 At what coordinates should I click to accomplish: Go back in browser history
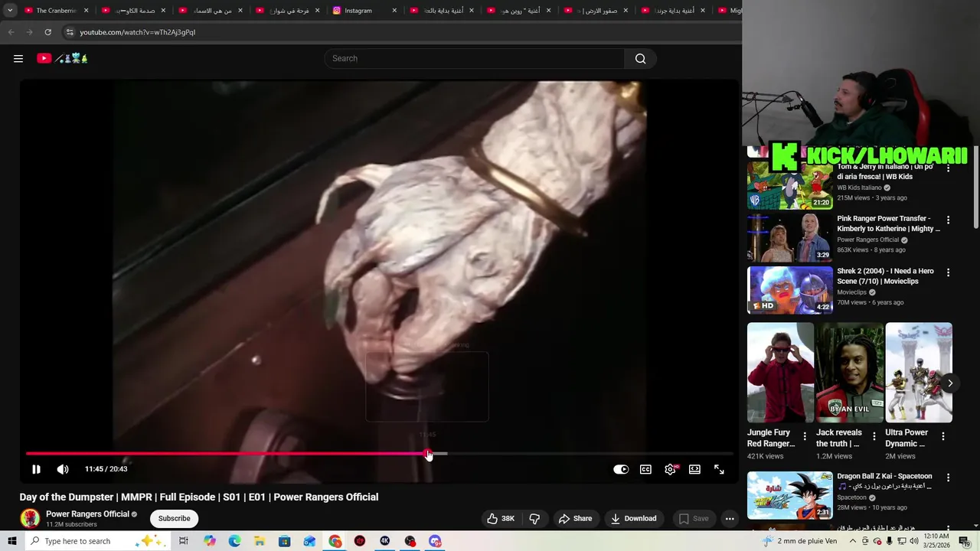(x=11, y=32)
